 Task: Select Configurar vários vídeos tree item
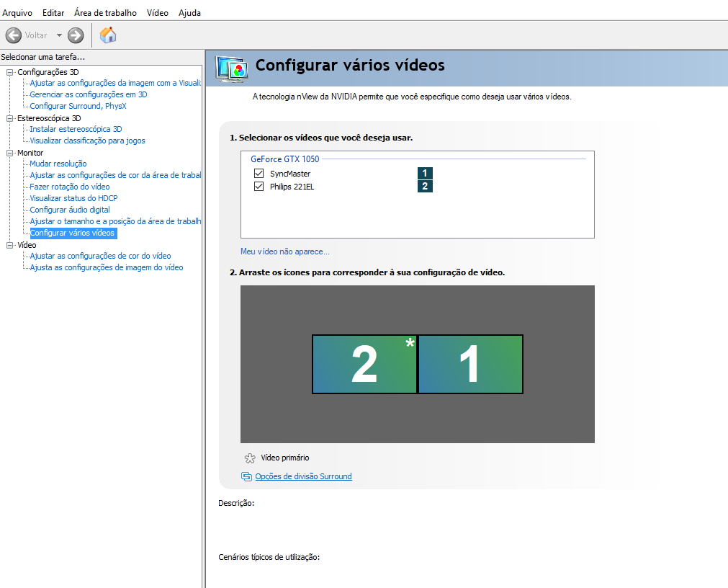[73, 233]
